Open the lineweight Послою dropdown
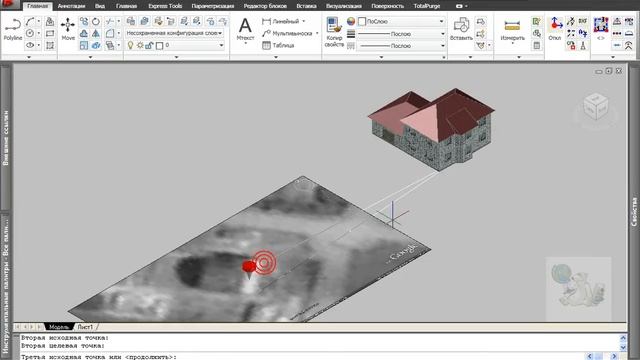The width and height of the screenshot is (640, 360). point(401,34)
